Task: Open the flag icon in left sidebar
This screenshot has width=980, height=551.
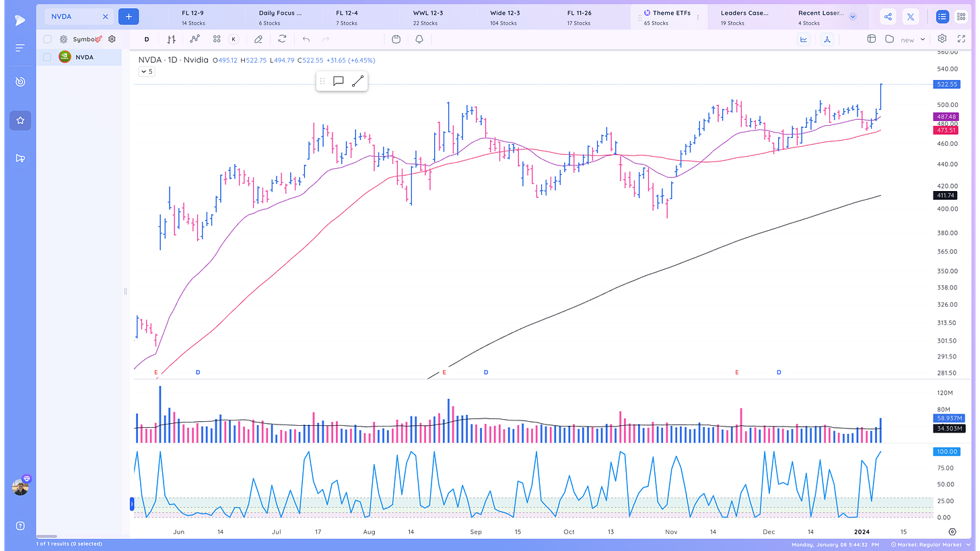Action: [x=20, y=158]
